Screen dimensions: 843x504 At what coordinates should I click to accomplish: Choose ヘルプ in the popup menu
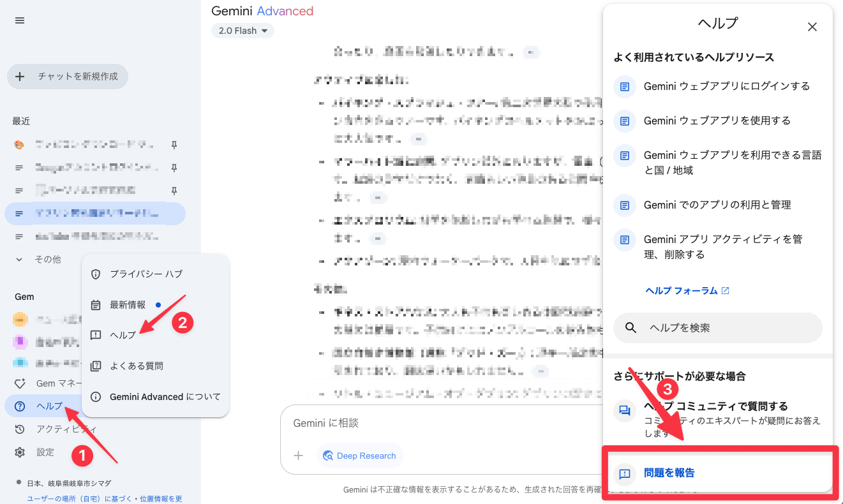coord(155,335)
